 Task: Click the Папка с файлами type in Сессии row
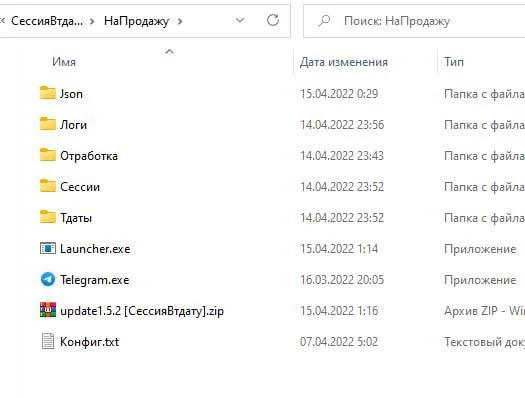[484, 187]
